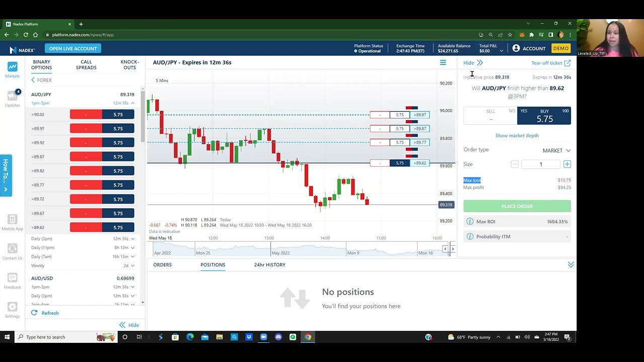The image size is (644, 362).
Task: Bookmark this page with the star icon
Action: (510, 35)
